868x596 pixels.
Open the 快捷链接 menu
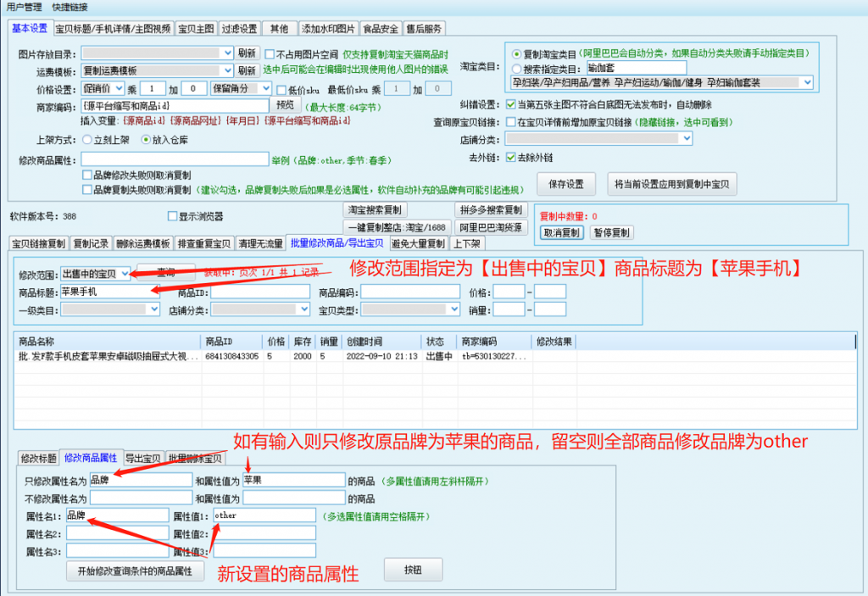[x=70, y=7]
